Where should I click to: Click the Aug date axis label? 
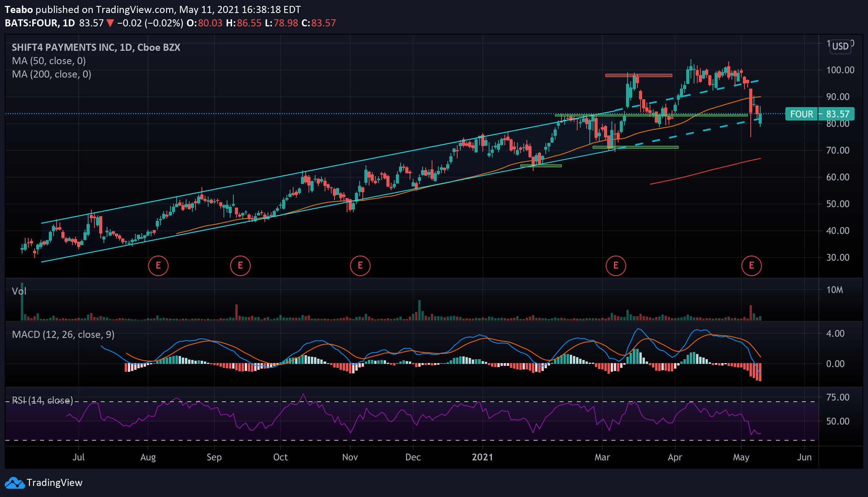(x=148, y=457)
